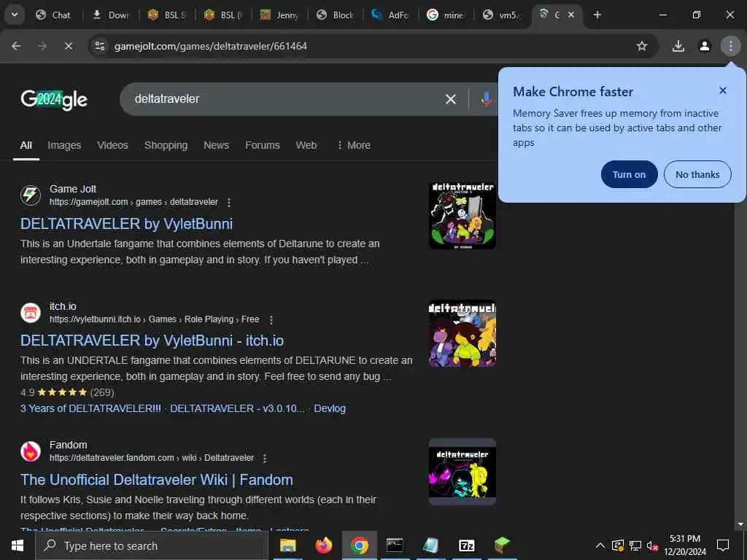Open DELTATRAVELER by VyletBunni - itch.io link
This screenshot has width=747, height=560.
click(152, 341)
